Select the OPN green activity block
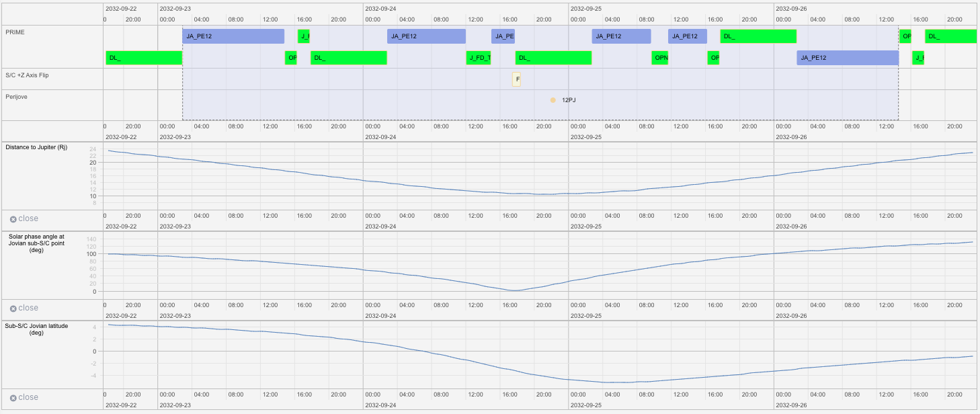 (x=659, y=58)
